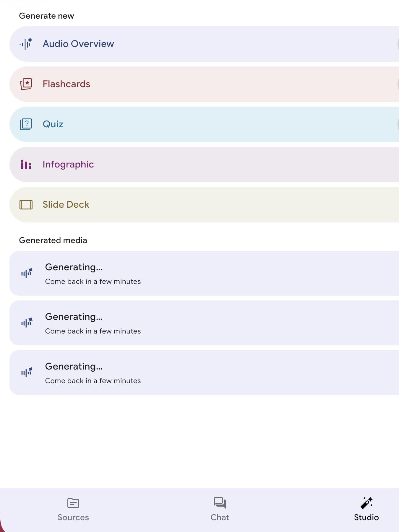Select the Studio tab label
The height and width of the screenshot is (532, 399).
366,518
